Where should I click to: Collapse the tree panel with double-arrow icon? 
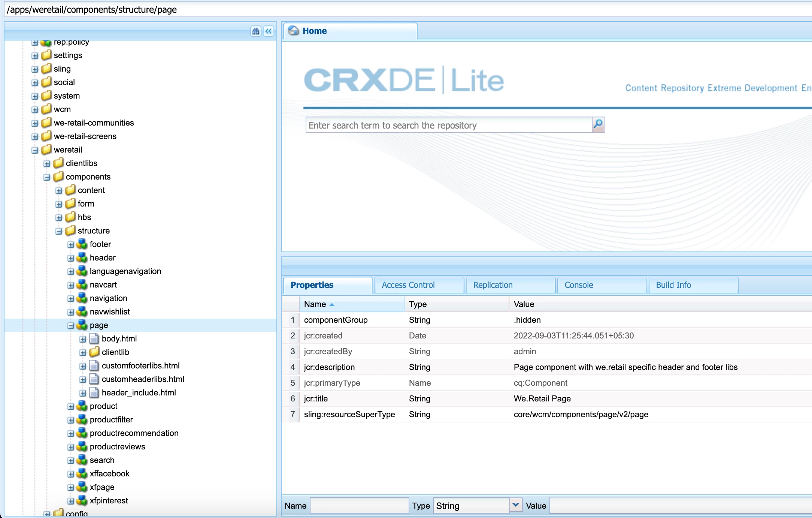(269, 31)
